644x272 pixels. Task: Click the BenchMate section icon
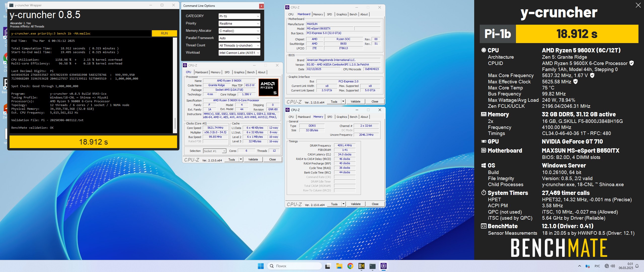tap(484, 226)
